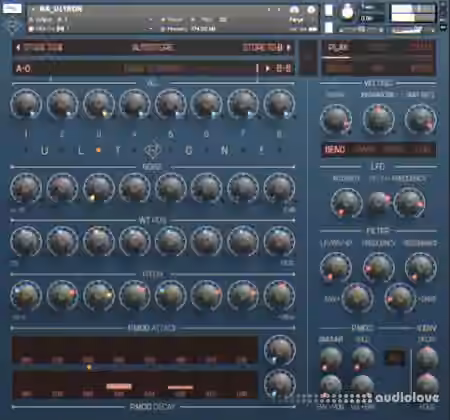Toggle the step dot before letter U
The height and width of the screenshot is (420, 450).
tap(26, 150)
